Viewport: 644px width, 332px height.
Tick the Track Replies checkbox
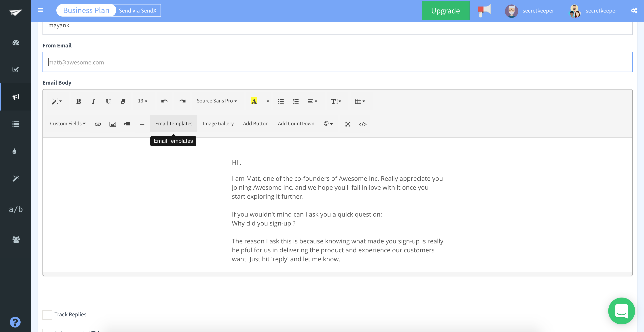(47, 315)
